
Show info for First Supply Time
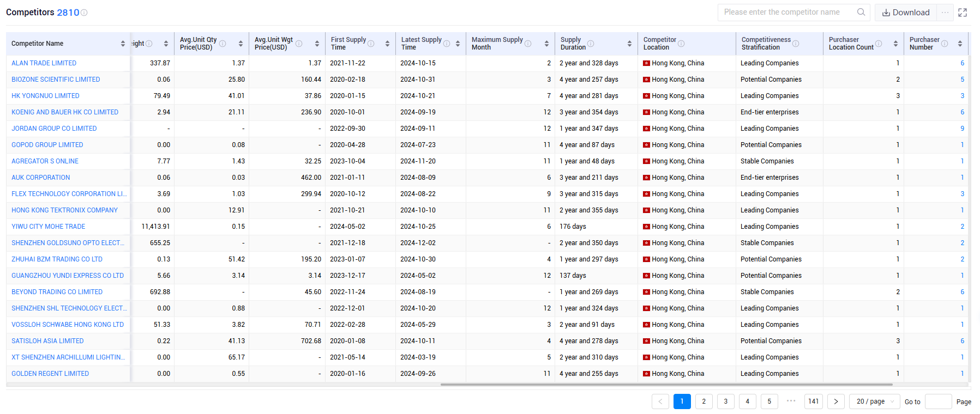point(371,44)
